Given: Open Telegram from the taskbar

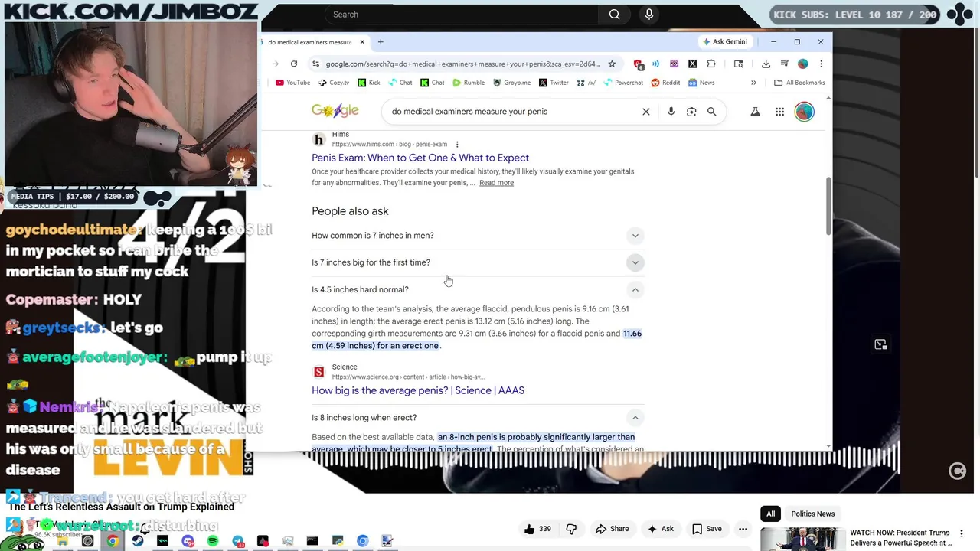Looking at the screenshot, I should [x=238, y=541].
